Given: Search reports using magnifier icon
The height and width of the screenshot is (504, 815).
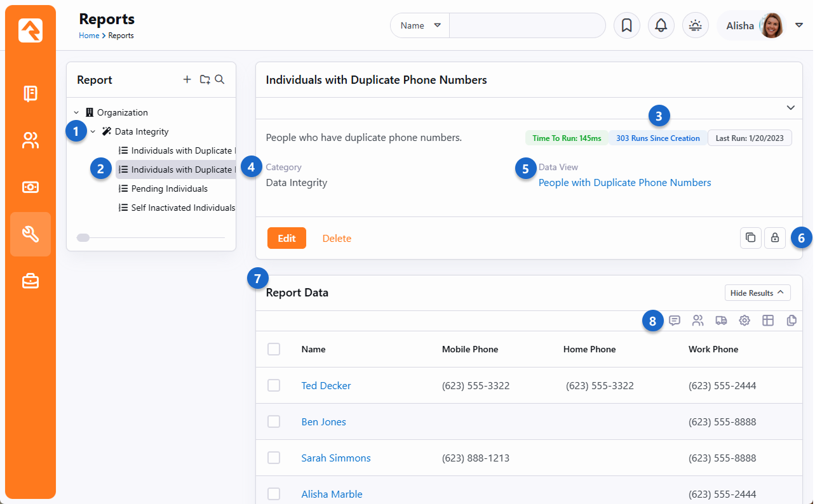Looking at the screenshot, I should click(220, 79).
